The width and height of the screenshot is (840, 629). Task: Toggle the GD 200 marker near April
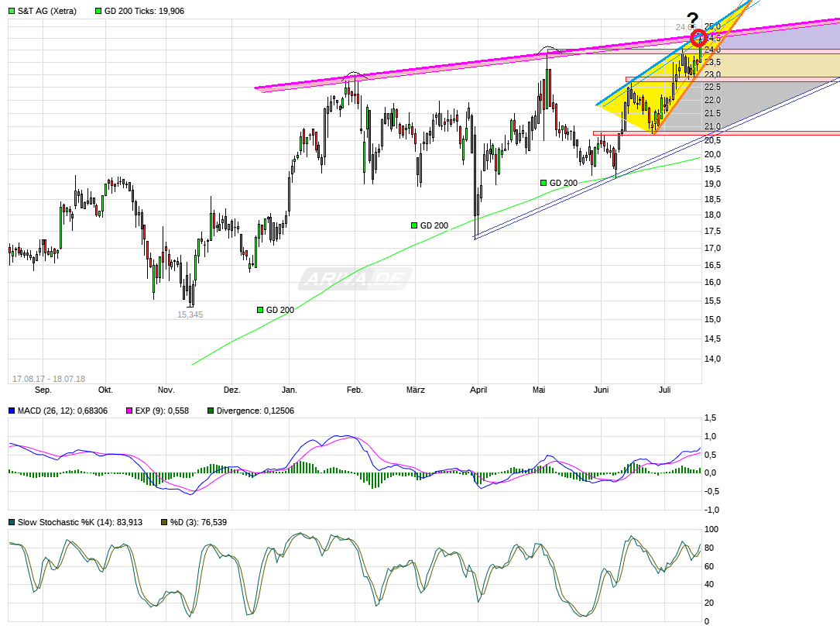point(543,181)
